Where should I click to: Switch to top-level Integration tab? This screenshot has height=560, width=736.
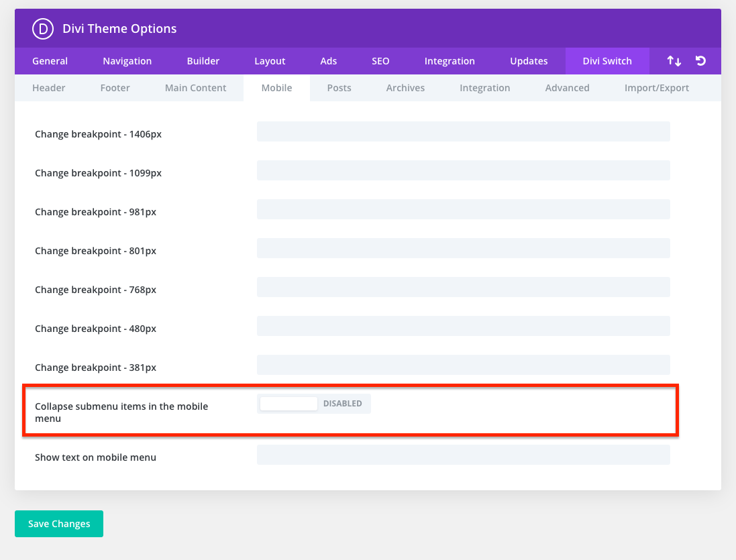[x=450, y=61]
